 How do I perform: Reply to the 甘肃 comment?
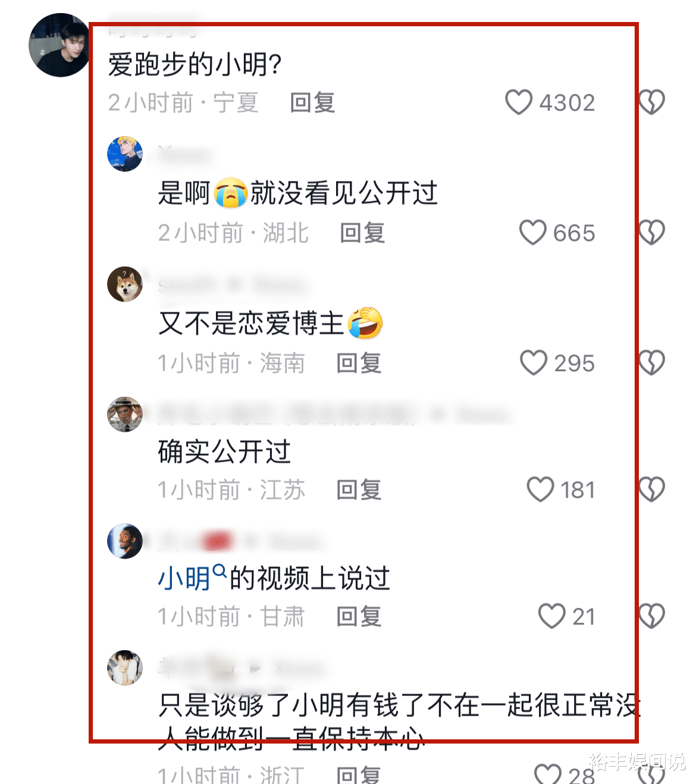pos(359,616)
